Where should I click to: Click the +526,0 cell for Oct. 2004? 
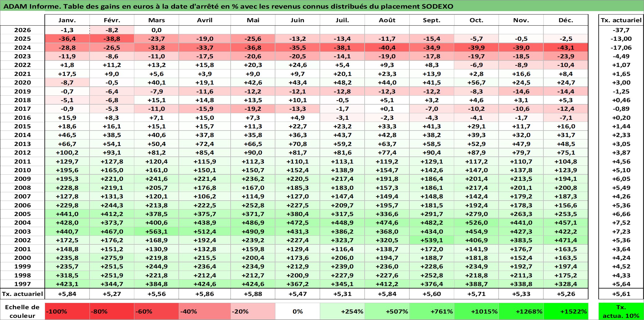pyautogui.click(x=476, y=222)
